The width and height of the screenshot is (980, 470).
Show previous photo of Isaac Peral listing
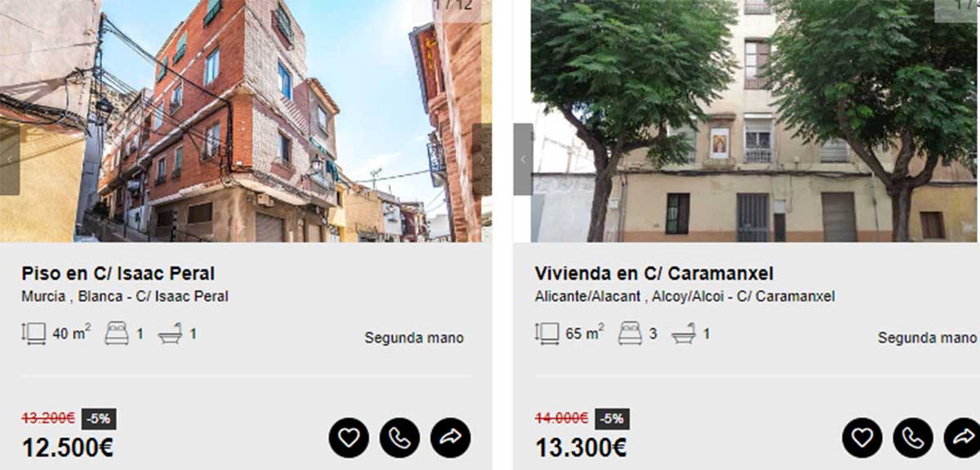point(10,159)
